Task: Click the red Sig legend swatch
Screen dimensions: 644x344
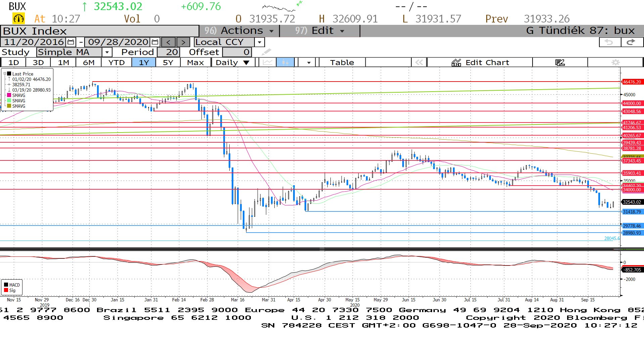Action: (x=6, y=290)
